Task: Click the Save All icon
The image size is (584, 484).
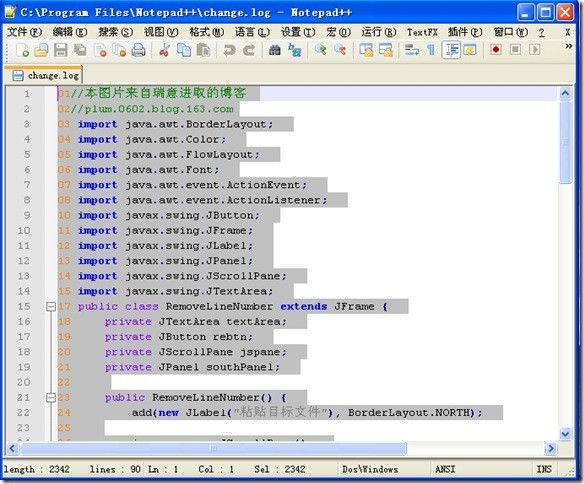Action: (80, 50)
